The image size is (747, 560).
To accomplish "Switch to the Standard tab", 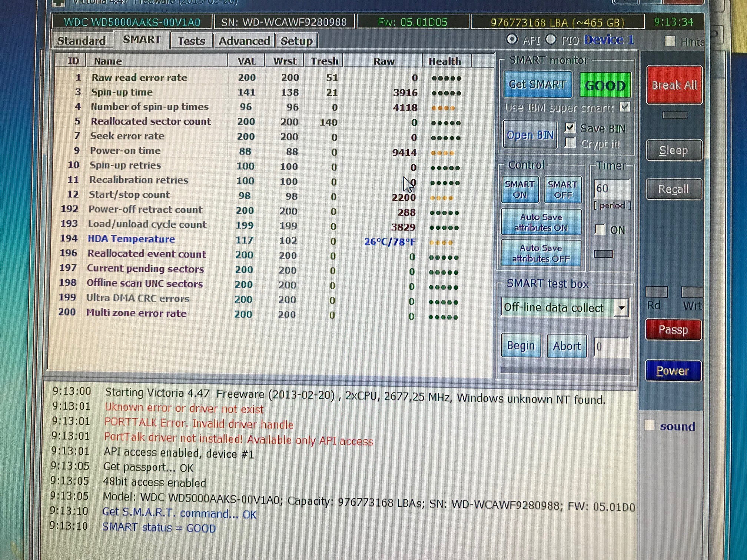I will [x=82, y=40].
